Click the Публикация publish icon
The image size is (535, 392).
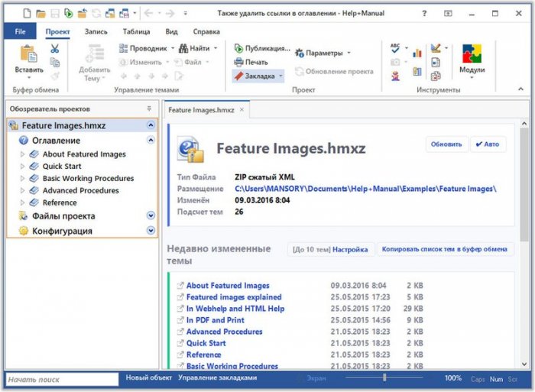coord(239,48)
